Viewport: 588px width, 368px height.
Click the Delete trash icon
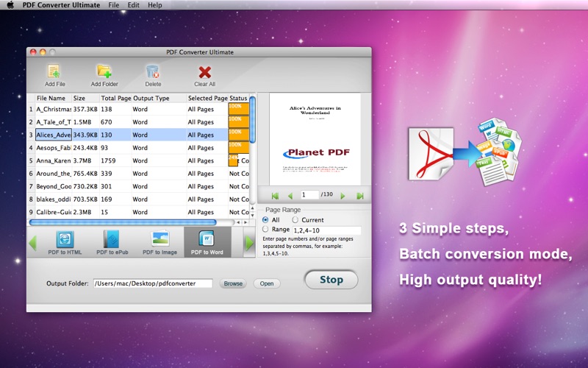[153, 71]
